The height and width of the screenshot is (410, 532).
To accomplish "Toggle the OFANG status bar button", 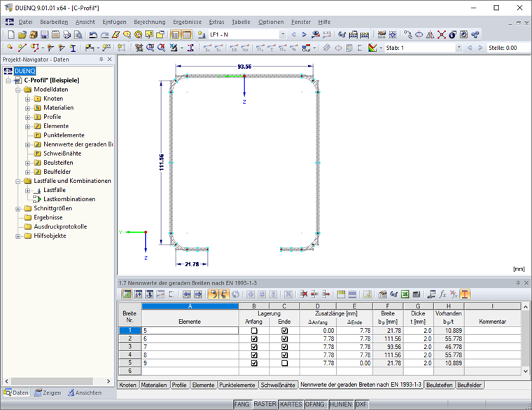I will point(314,404).
